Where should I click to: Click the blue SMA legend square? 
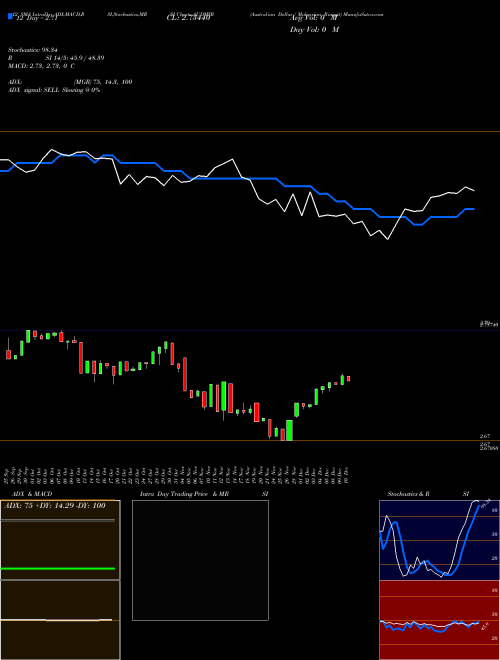(x=10, y=16)
